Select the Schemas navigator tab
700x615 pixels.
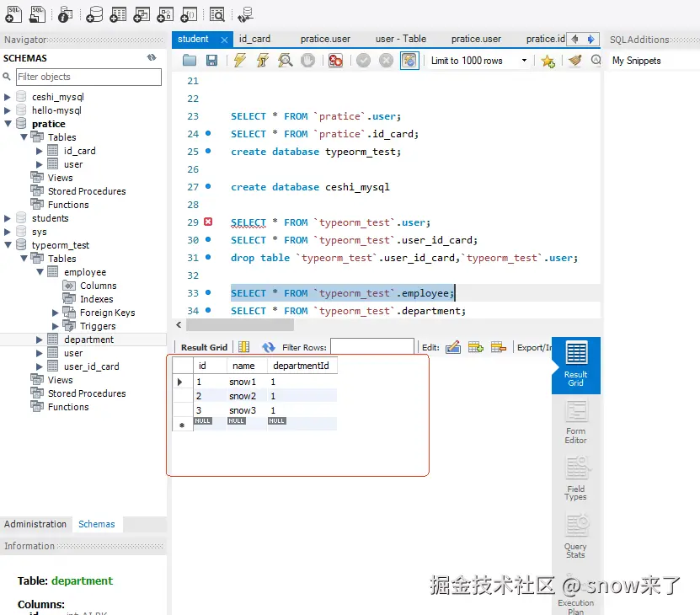click(x=96, y=524)
